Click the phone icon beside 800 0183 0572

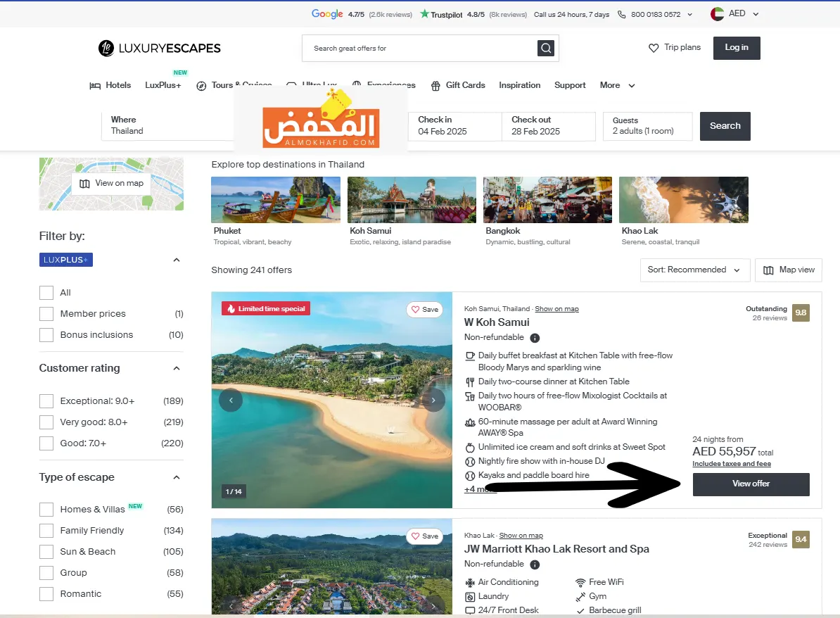(621, 15)
